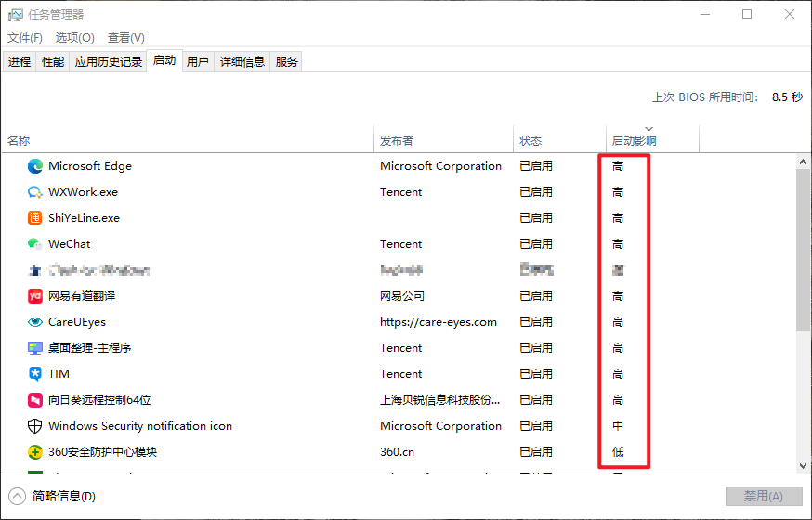Image resolution: width=812 pixels, height=520 pixels.
Task: Switch to the 详细信息 tab
Action: coord(242,62)
